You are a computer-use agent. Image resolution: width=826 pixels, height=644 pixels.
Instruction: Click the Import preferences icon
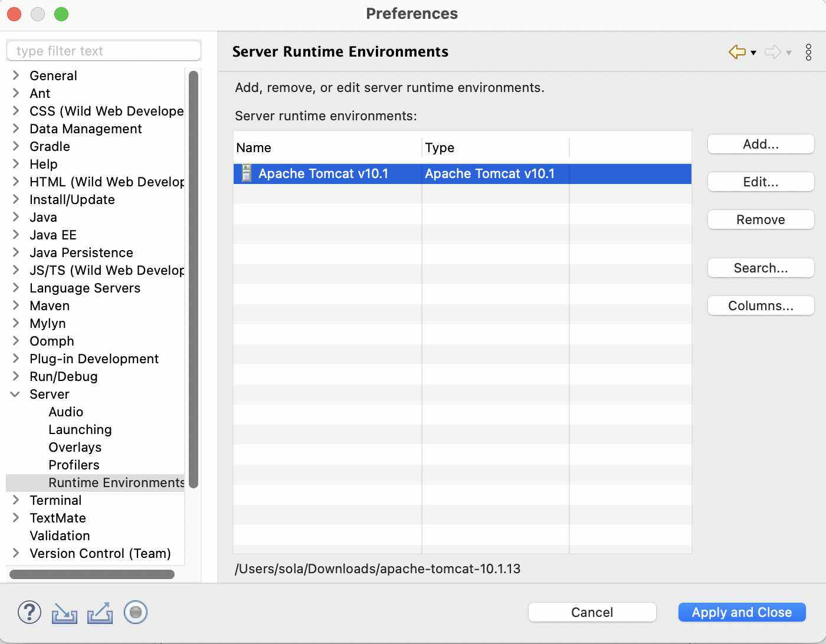coord(64,613)
